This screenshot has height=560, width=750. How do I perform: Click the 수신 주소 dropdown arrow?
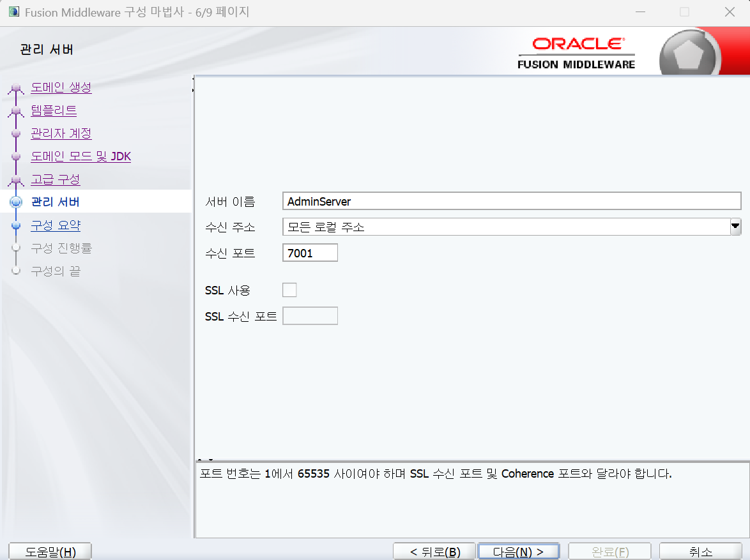click(736, 227)
